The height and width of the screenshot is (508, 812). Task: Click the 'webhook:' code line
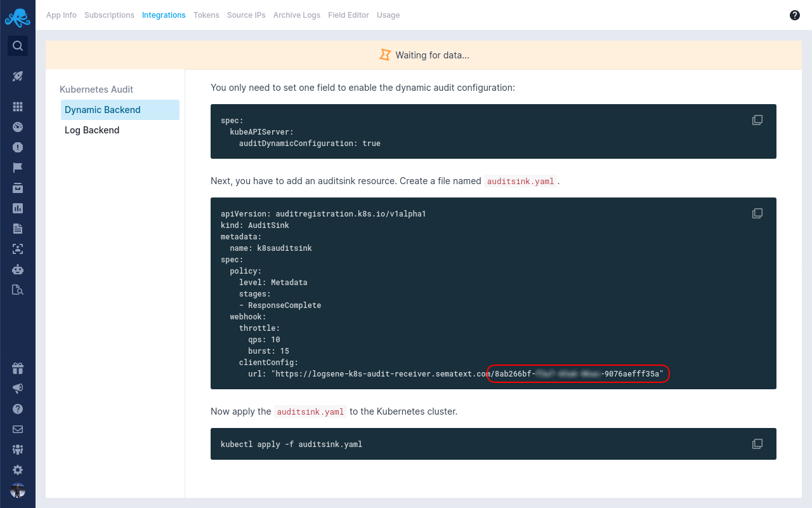pyautogui.click(x=248, y=317)
